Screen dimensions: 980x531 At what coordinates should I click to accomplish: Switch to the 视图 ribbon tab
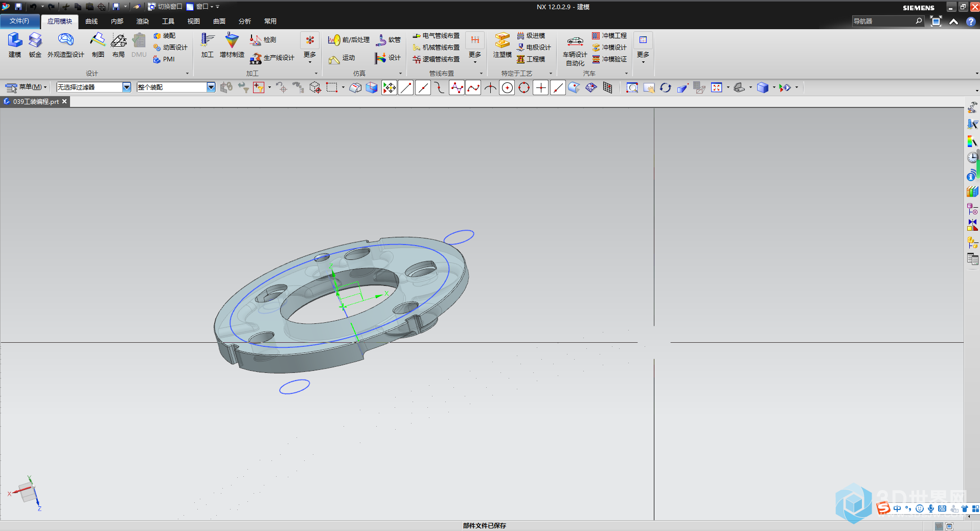click(x=194, y=21)
